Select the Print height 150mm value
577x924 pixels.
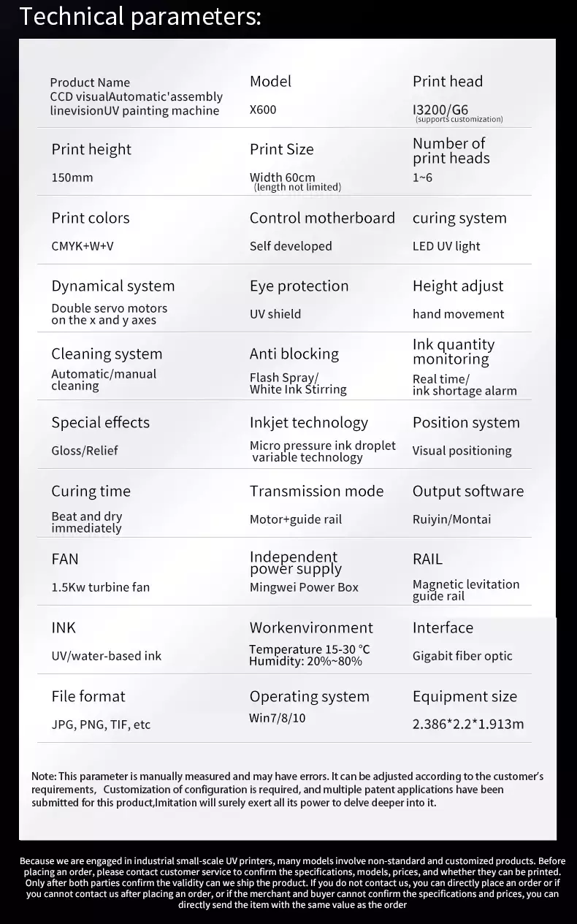[72, 177]
